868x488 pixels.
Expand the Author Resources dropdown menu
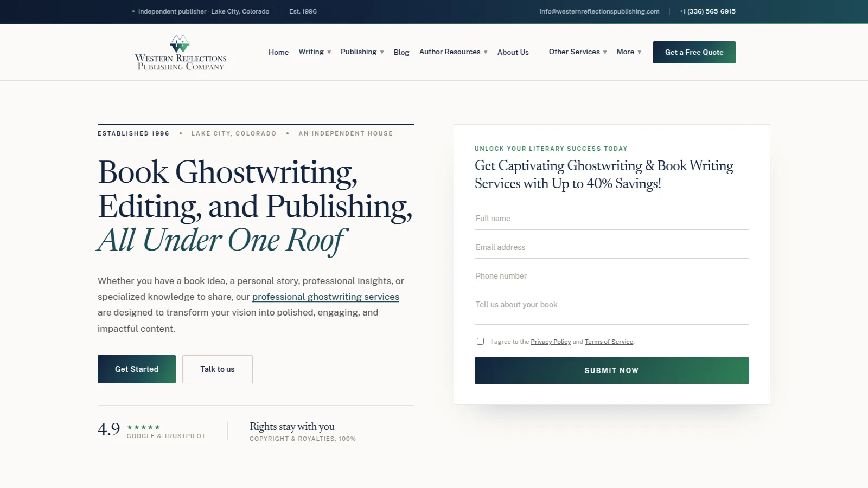[454, 52]
